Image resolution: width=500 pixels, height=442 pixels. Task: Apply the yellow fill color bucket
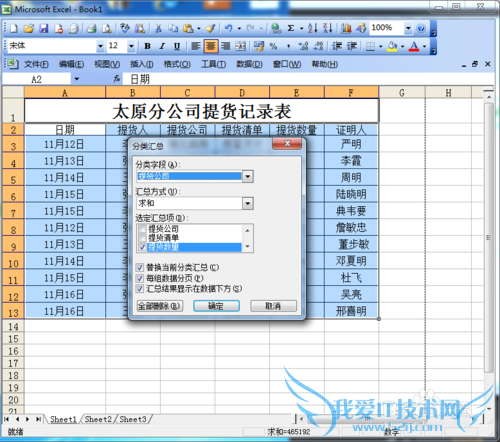(x=392, y=46)
